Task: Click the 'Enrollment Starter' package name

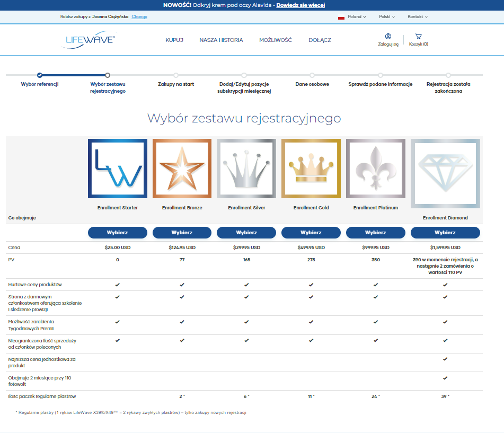Action: 118,208
